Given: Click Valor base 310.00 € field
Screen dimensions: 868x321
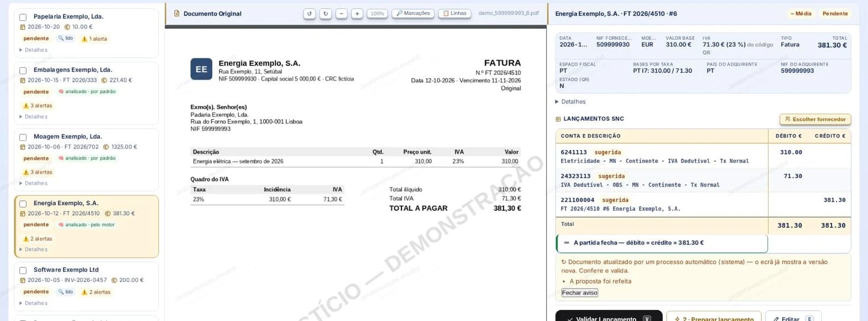Looking at the screenshot, I should 679,45.
